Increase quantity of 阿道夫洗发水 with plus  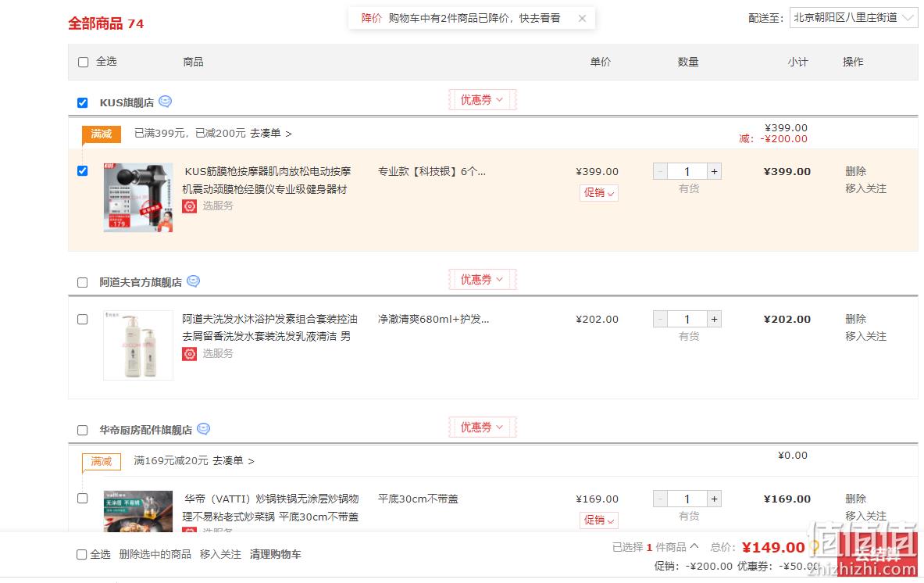click(714, 319)
